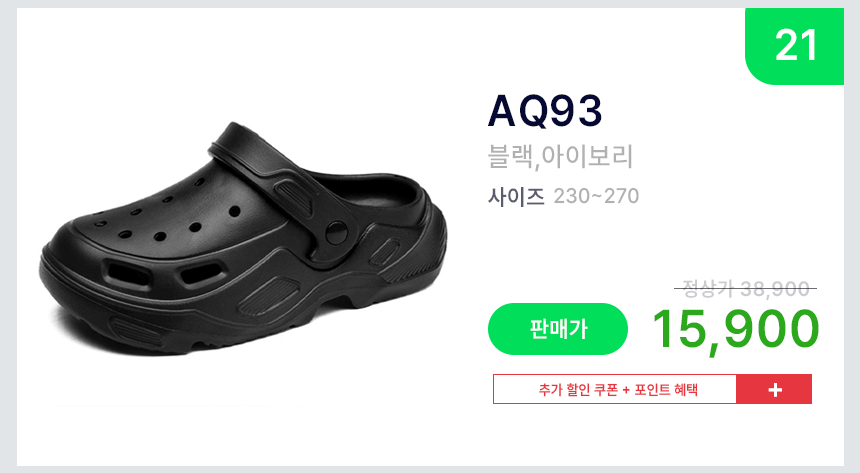Click the side vent openings of the shoe
Image resolution: width=860 pixels, height=473 pixels.
coord(165,272)
